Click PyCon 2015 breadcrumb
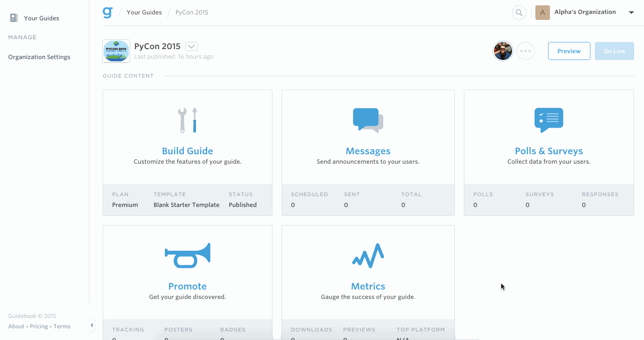 pyautogui.click(x=192, y=12)
